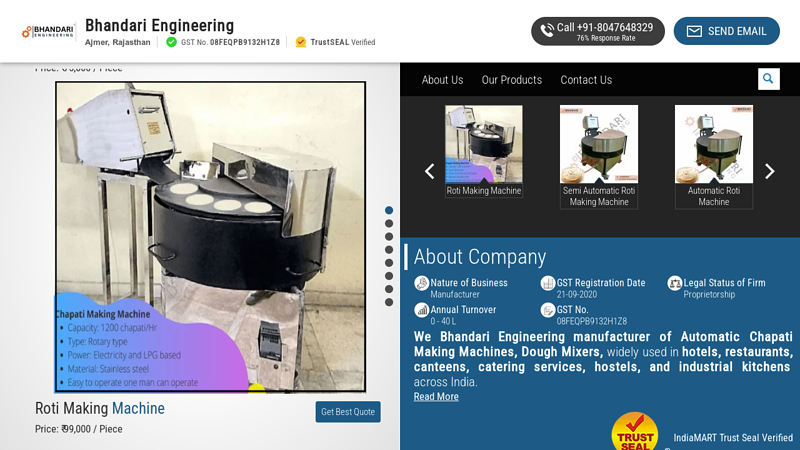Select the third slide dot

[x=389, y=237]
